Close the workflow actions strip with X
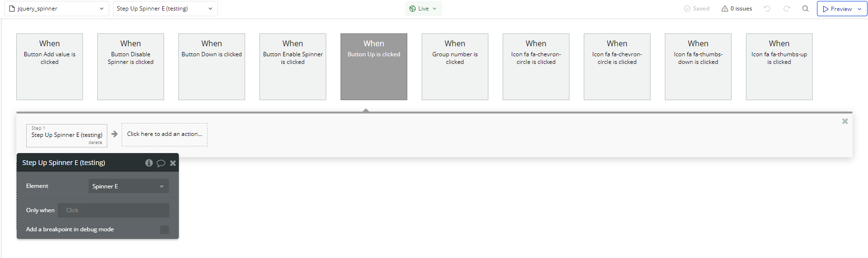Viewport: 868px width, 258px height. click(845, 121)
